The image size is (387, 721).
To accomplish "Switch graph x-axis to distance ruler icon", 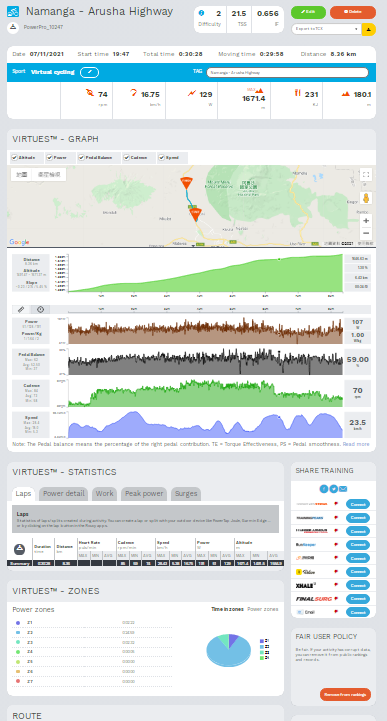I will 21,309.
